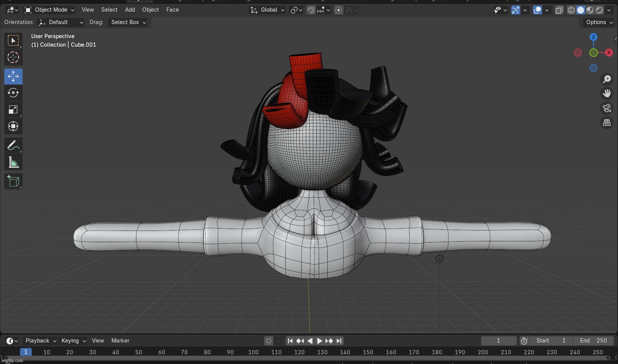This screenshot has height=364, width=618.
Task: Open the Orientation Default dropdown
Action: [x=61, y=22]
